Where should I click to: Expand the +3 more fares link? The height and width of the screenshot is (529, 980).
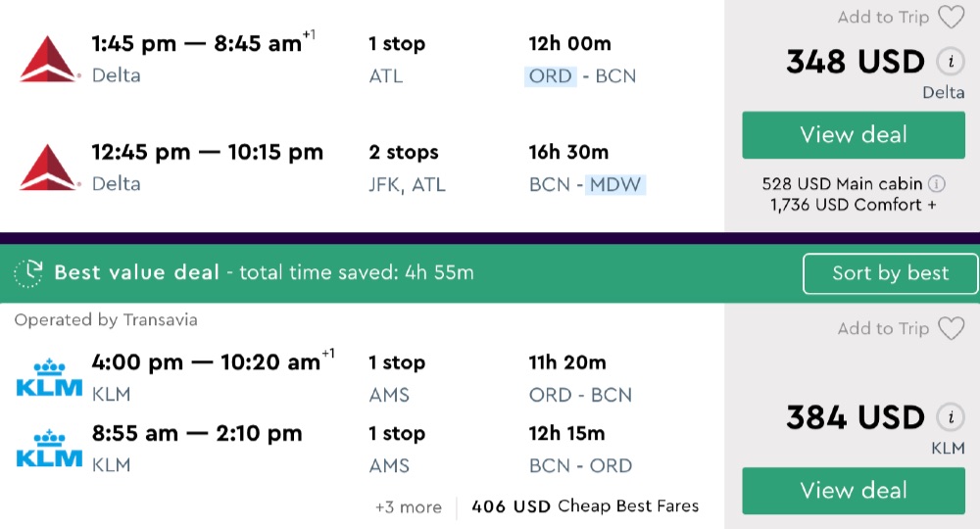408,506
